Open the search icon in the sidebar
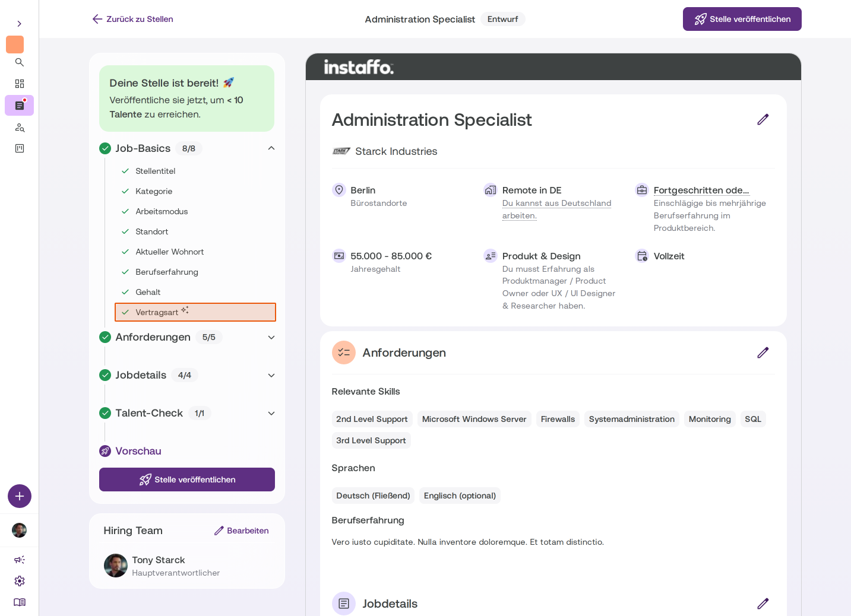The width and height of the screenshot is (851, 616). pos(20,62)
